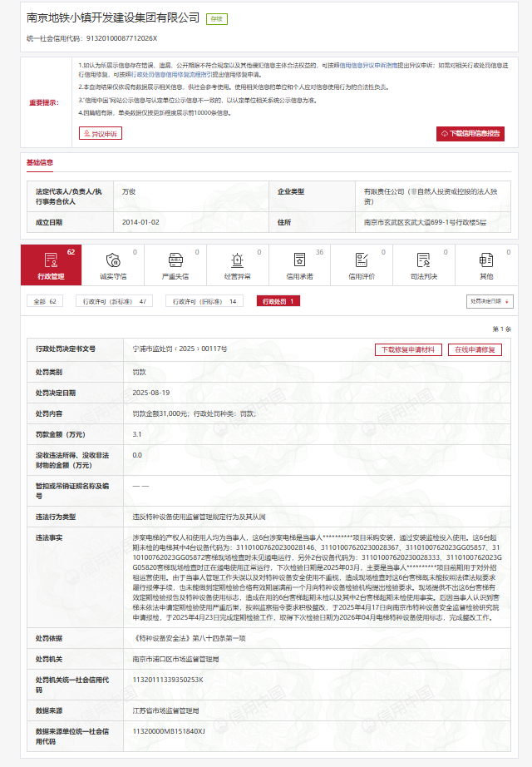
Task: Click fine amount value 3.1
Action: [137, 434]
